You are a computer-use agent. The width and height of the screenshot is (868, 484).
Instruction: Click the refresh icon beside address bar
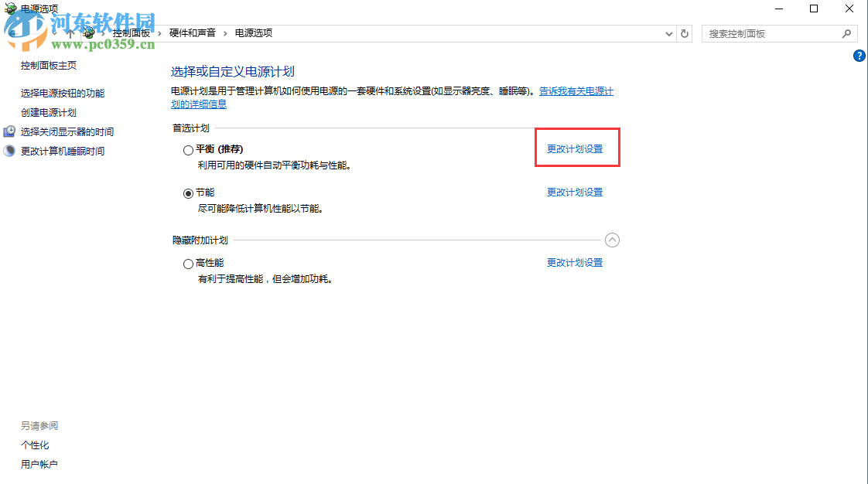pos(684,33)
